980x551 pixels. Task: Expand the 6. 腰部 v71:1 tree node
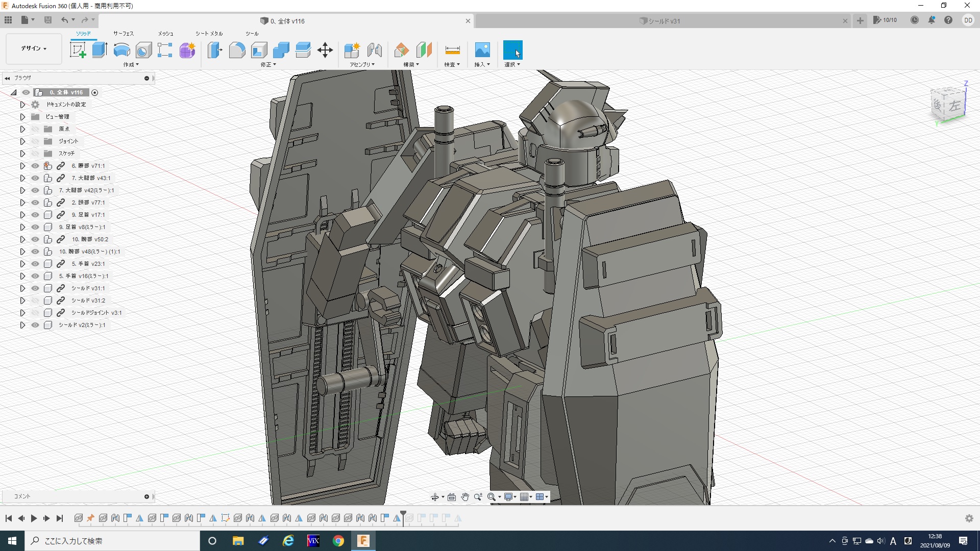pyautogui.click(x=22, y=166)
